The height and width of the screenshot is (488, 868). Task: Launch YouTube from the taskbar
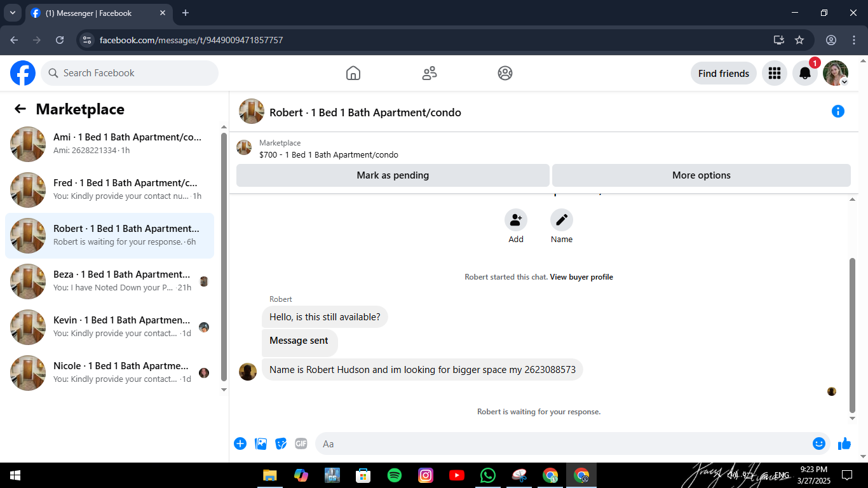(x=457, y=475)
